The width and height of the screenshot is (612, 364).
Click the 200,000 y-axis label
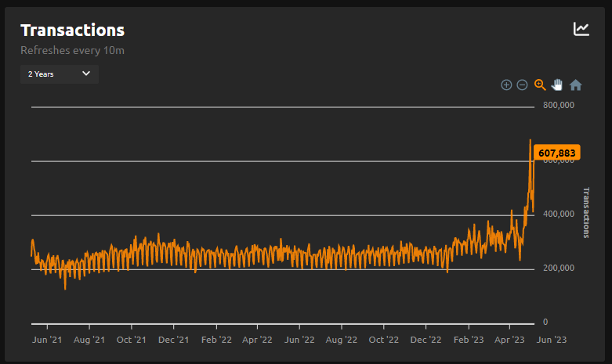click(559, 268)
